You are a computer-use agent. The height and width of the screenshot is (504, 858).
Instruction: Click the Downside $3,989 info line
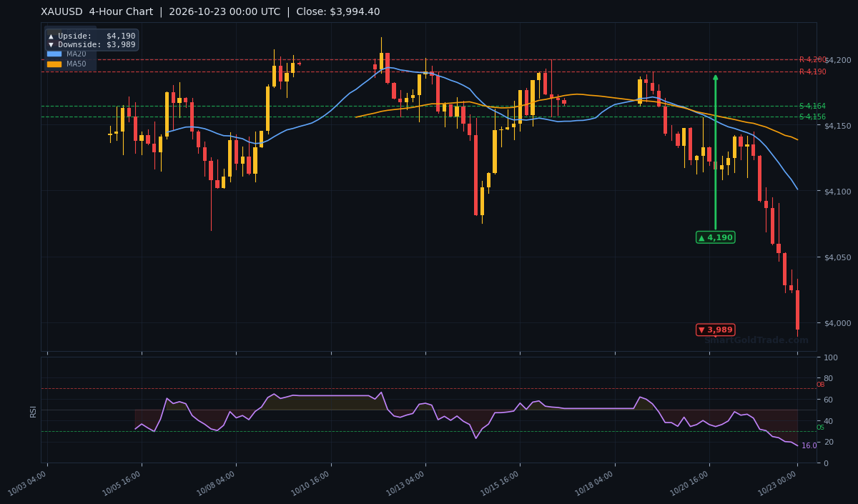(x=92, y=44)
